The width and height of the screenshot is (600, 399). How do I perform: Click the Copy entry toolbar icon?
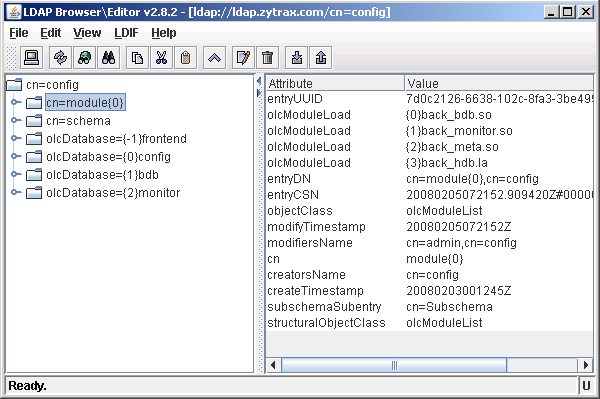coord(137,58)
